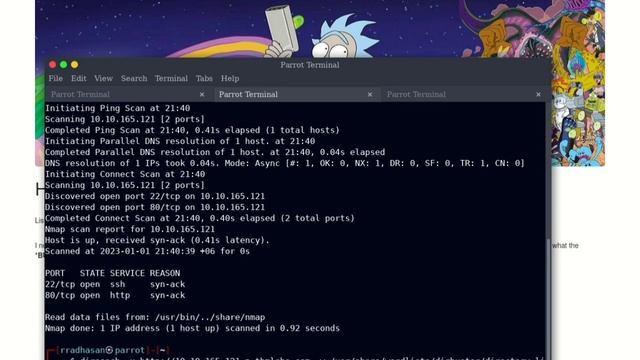Click 'Discovered open port 80/tcp' line
This screenshot has width=640, height=360.
click(x=155, y=207)
